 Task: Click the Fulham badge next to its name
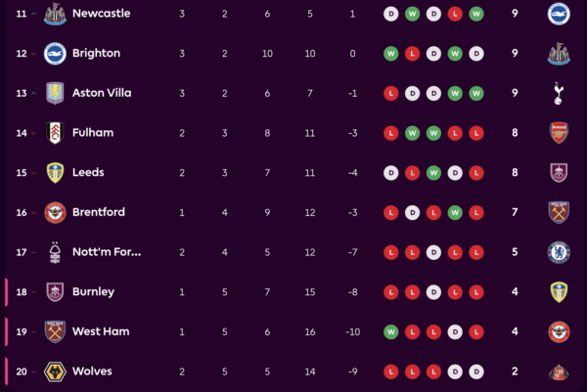coord(55,133)
